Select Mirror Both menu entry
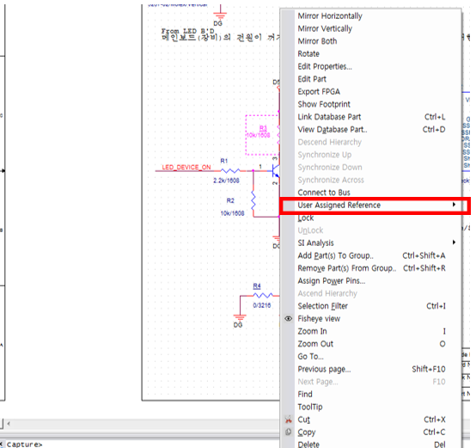The image size is (476, 448). click(317, 41)
